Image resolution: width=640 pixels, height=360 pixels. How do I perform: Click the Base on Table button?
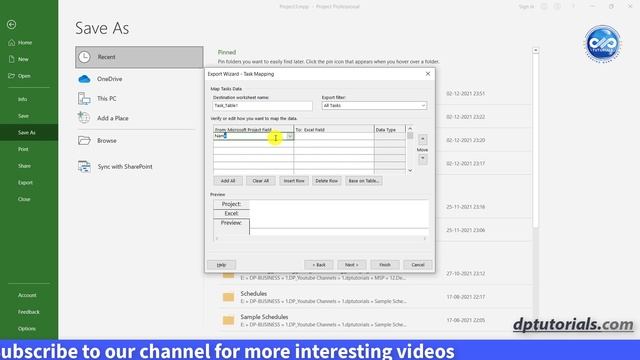pyautogui.click(x=364, y=181)
